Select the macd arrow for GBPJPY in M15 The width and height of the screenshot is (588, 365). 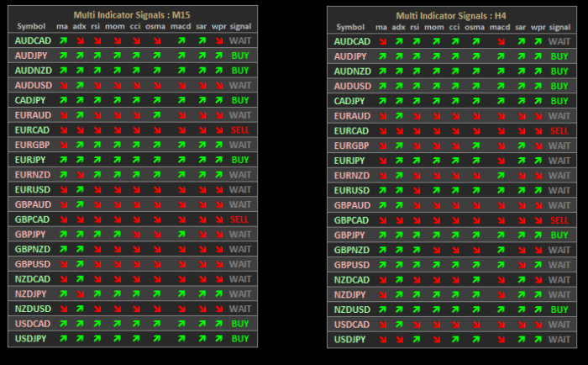181,235
